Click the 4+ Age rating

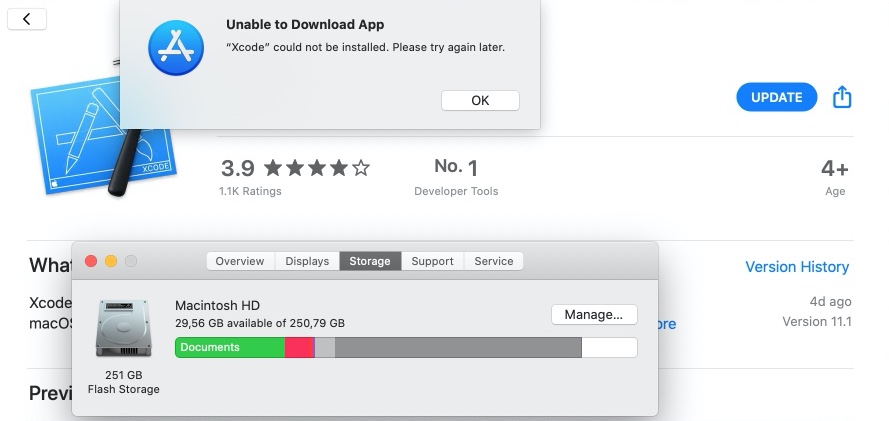pos(835,177)
